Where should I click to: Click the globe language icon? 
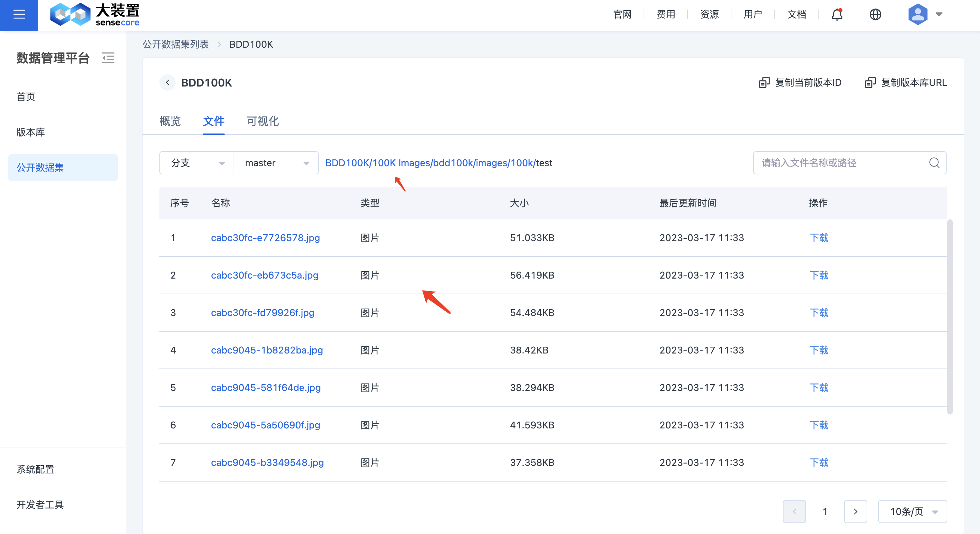coord(875,14)
